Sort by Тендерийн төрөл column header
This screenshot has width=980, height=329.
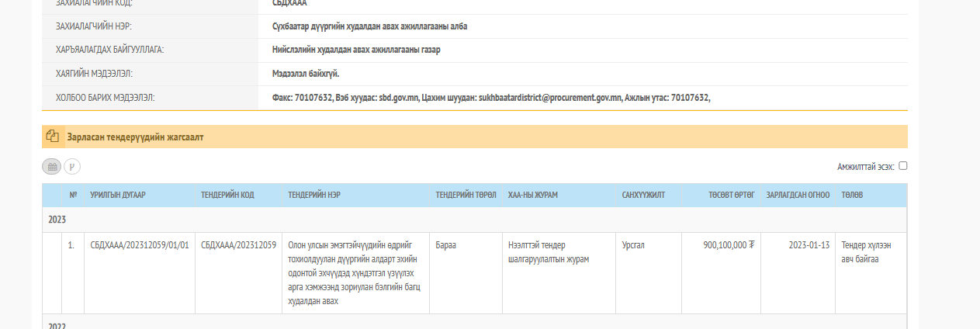click(x=466, y=195)
